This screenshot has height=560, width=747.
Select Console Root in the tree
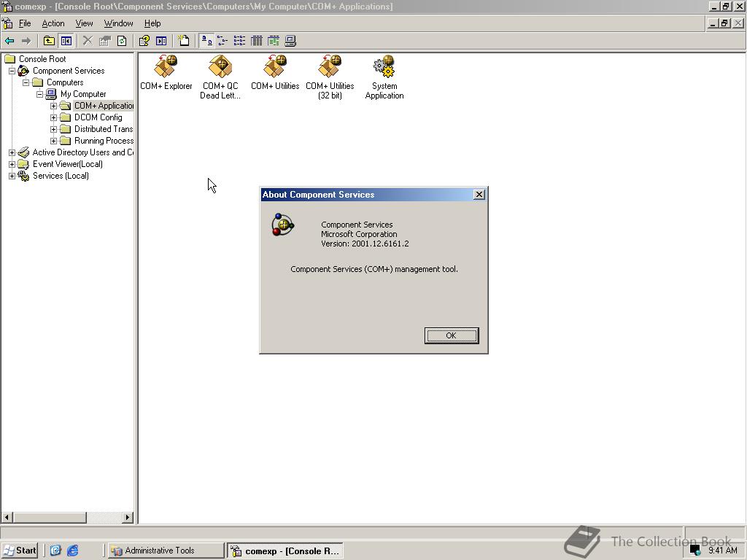tap(42, 59)
